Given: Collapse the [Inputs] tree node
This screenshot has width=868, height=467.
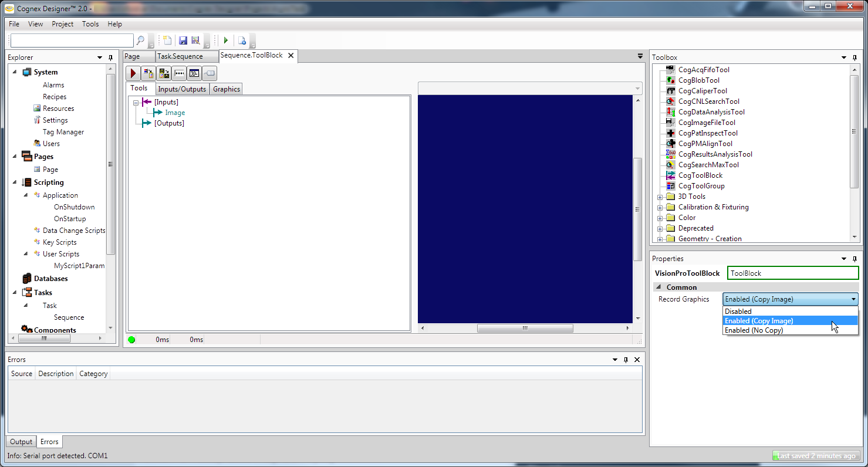Looking at the screenshot, I should click(x=136, y=102).
